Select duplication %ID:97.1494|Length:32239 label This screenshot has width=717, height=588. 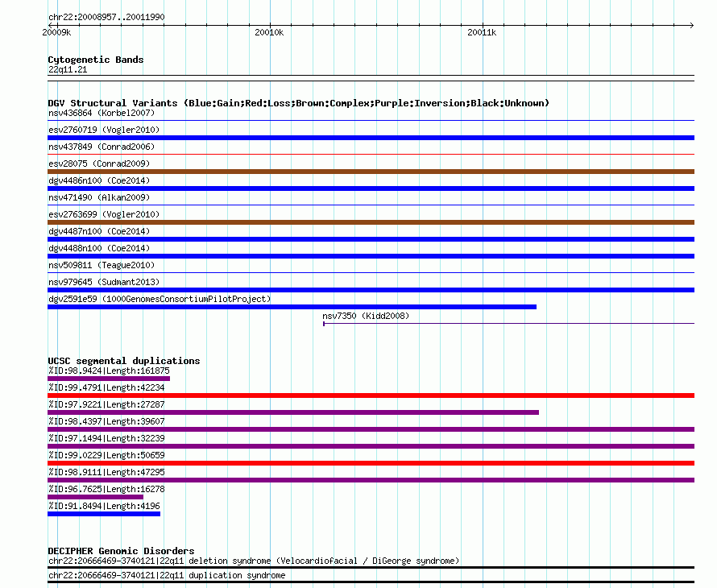[106, 438]
